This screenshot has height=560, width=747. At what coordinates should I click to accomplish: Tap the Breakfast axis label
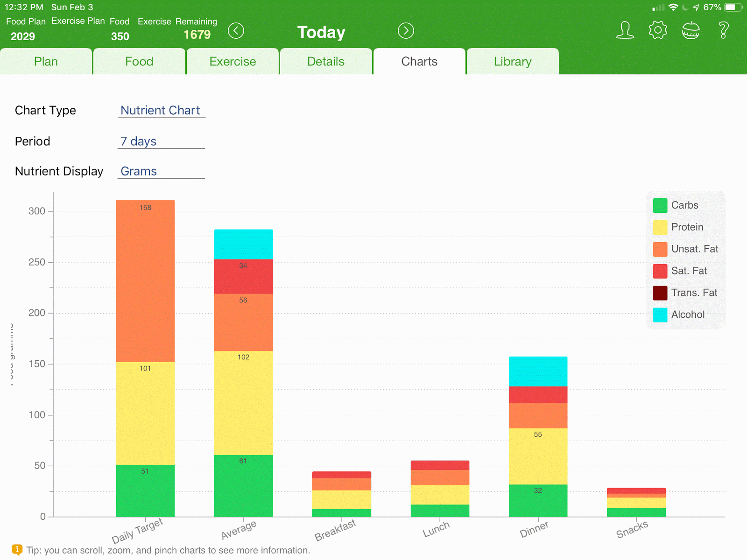tap(335, 531)
